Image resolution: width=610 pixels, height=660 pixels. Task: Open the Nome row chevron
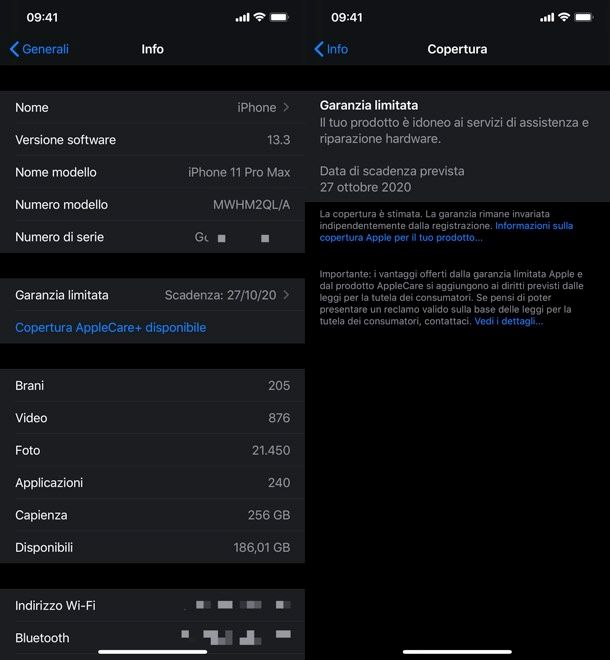pos(286,107)
